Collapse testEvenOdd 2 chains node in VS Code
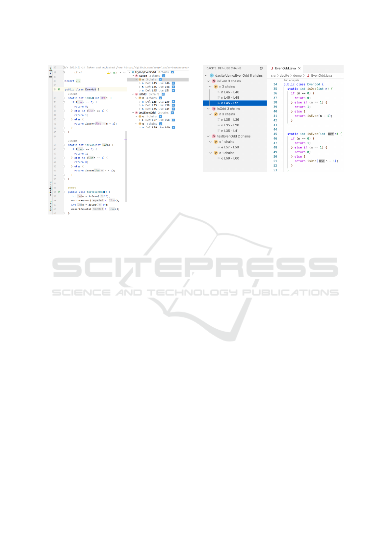392x554 pixels. pyautogui.click(x=208, y=136)
